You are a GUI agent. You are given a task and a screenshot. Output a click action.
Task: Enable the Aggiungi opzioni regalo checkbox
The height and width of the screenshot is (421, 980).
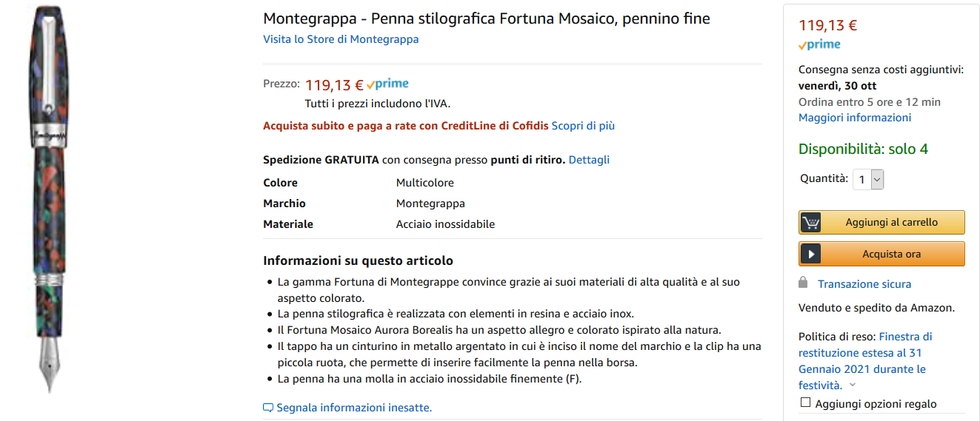click(806, 403)
